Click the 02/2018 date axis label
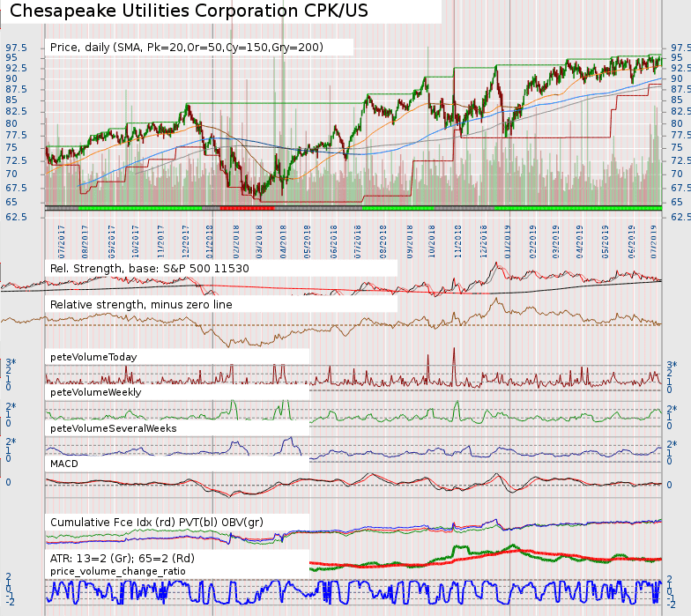691x616 pixels. pyautogui.click(x=236, y=241)
